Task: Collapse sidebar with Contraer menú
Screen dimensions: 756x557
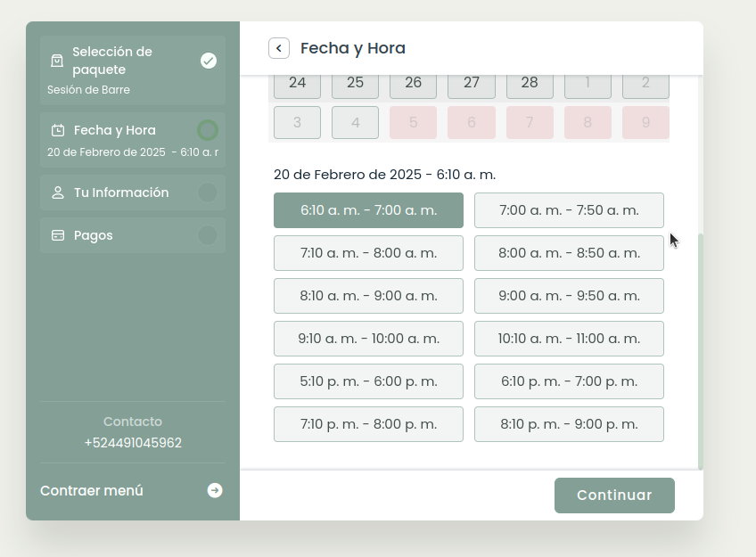Action: click(x=92, y=490)
